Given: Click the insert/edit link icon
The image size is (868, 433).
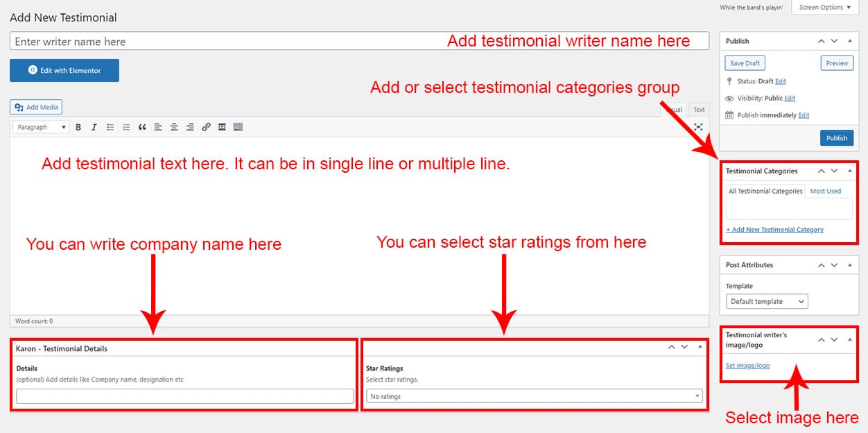Looking at the screenshot, I should [206, 128].
